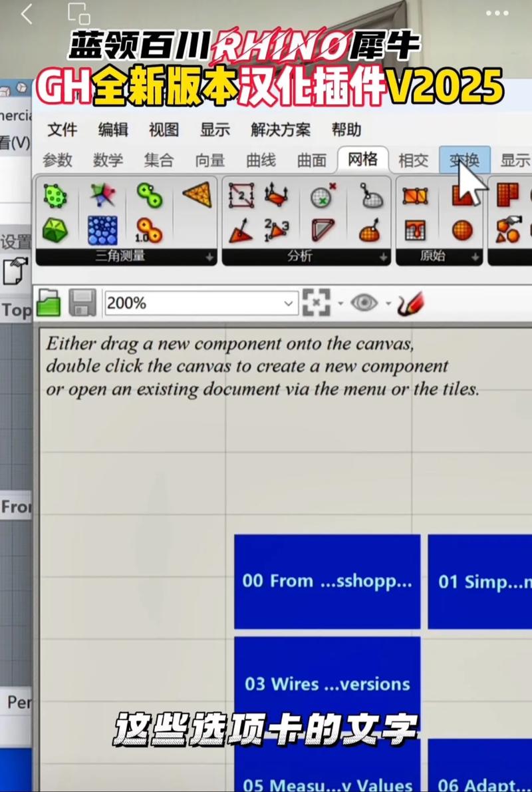Open the 视图 menu
The height and width of the screenshot is (792, 532).
point(164,130)
